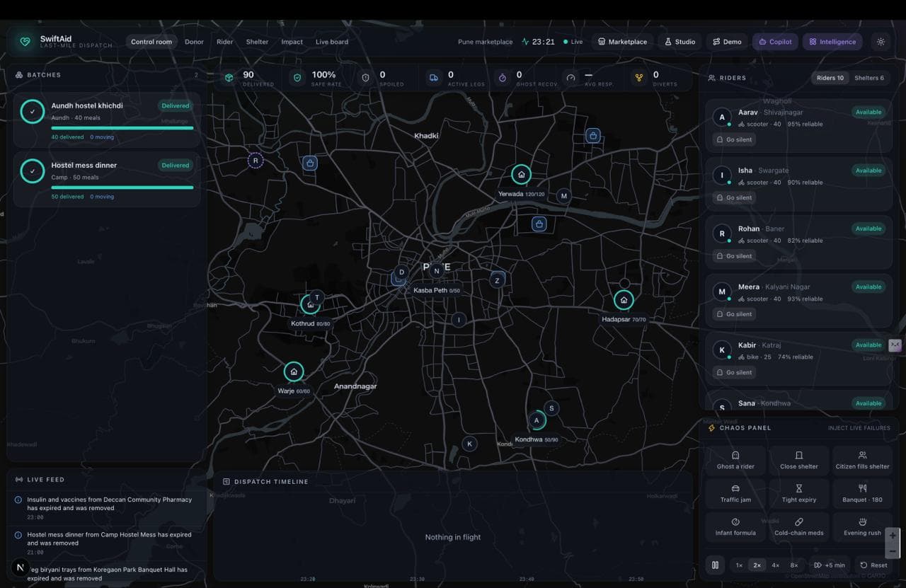The height and width of the screenshot is (588, 906).
Task: Select rider marker K near Kondhwa
Action: point(469,444)
